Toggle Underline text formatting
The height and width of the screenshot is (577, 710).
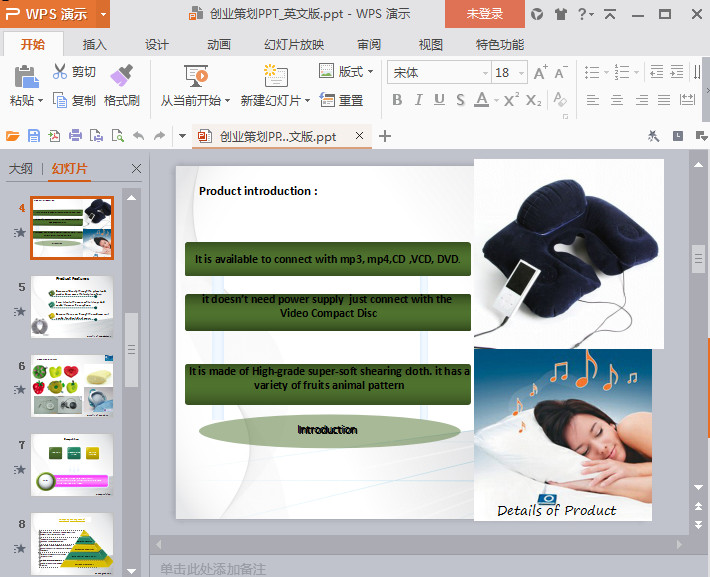point(439,100)
